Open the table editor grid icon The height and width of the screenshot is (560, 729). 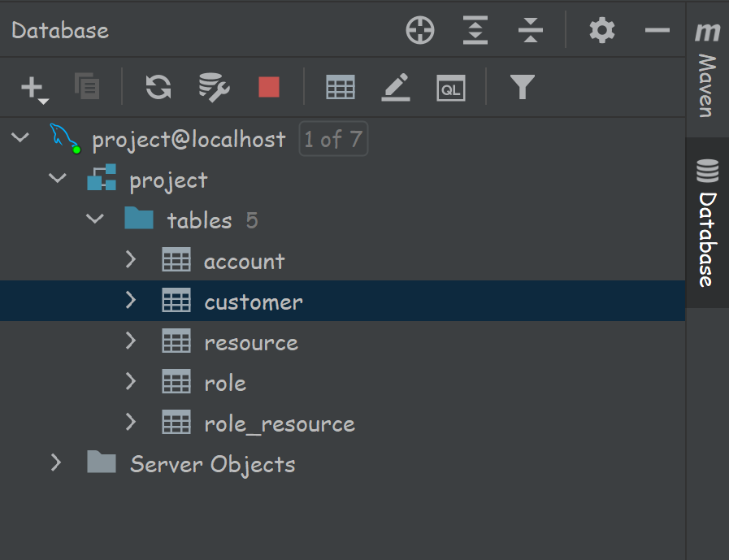[340, 87]
